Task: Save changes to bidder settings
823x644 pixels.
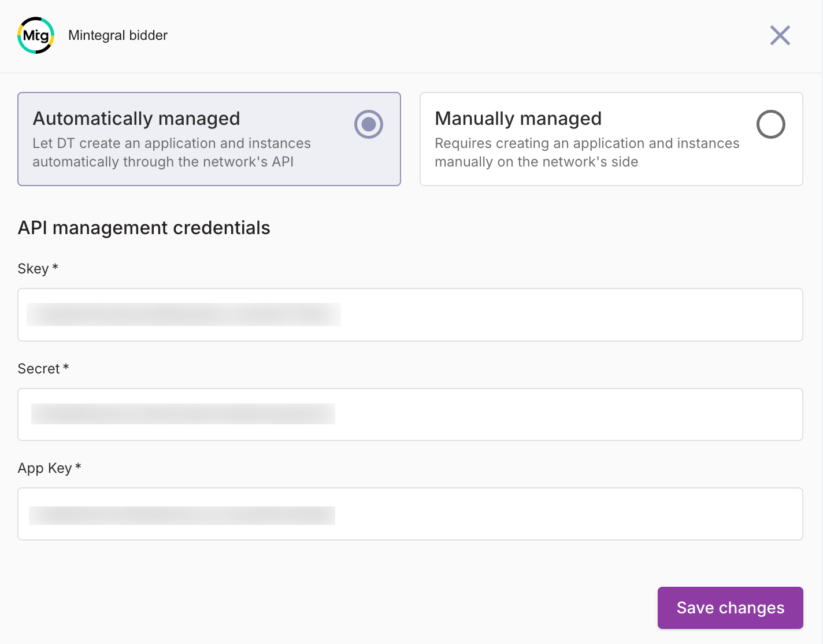Action: click(x=730, y=608)
